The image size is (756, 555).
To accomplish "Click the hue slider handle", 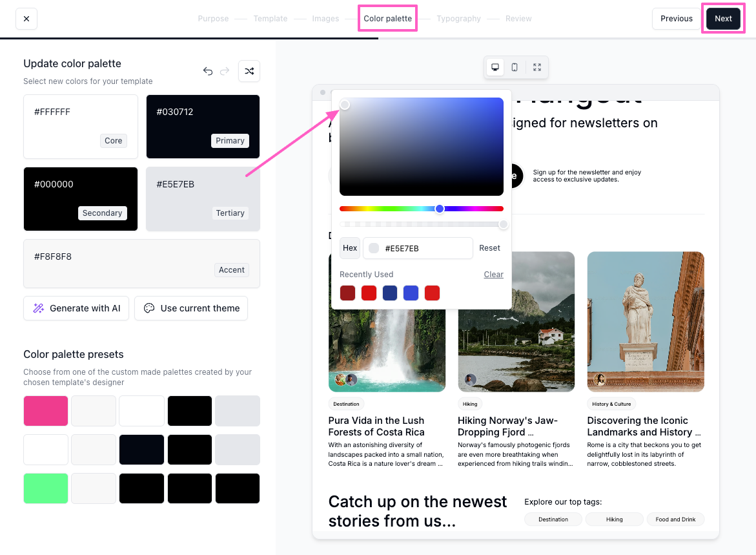I will coord(440,209).
